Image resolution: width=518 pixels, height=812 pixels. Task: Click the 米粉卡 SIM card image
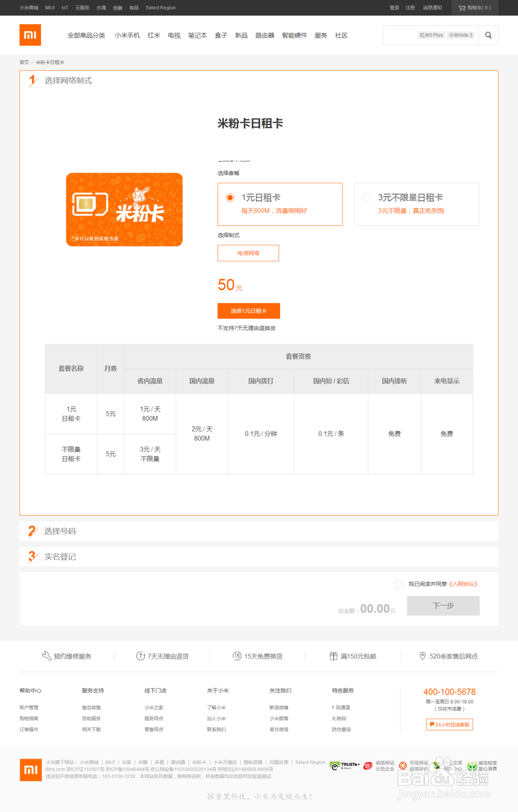(x=124, y=209)
